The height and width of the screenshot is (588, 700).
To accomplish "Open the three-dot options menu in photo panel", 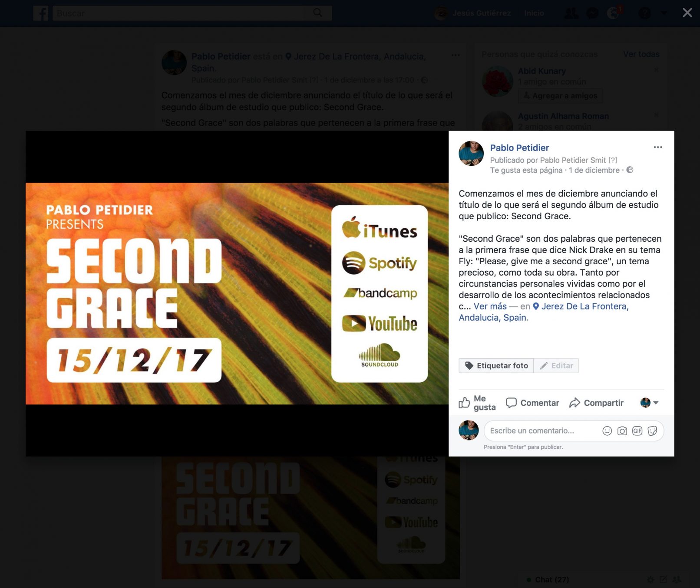I will pyautogui.click(x=658, y=147).
